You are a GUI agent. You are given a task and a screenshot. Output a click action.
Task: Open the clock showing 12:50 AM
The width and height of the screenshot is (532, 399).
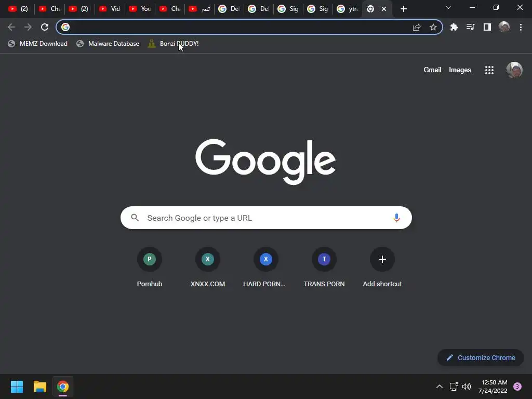point(493,387)
